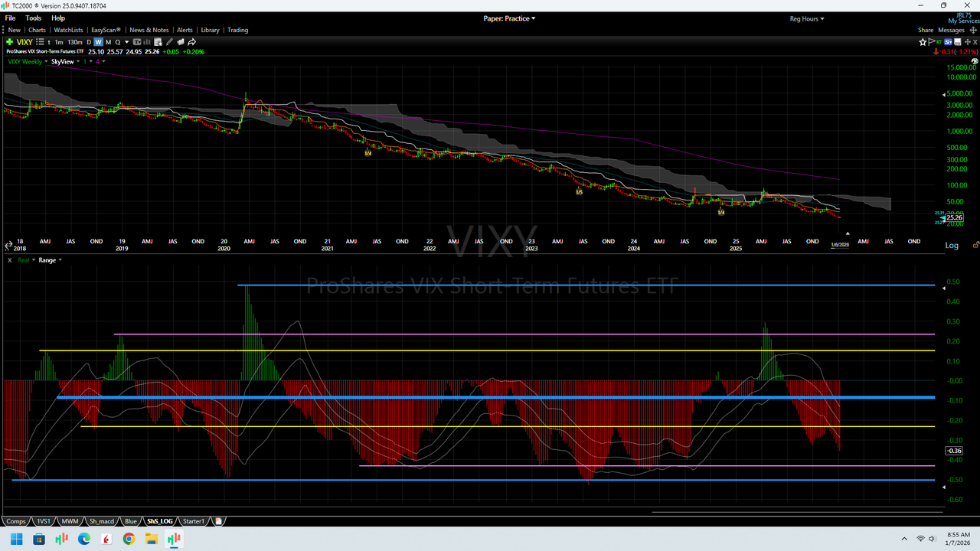The width and height of the screenshot is (980, 551).
Task: Flag the VIXY symbol
Action: click(x=932, y=42)
